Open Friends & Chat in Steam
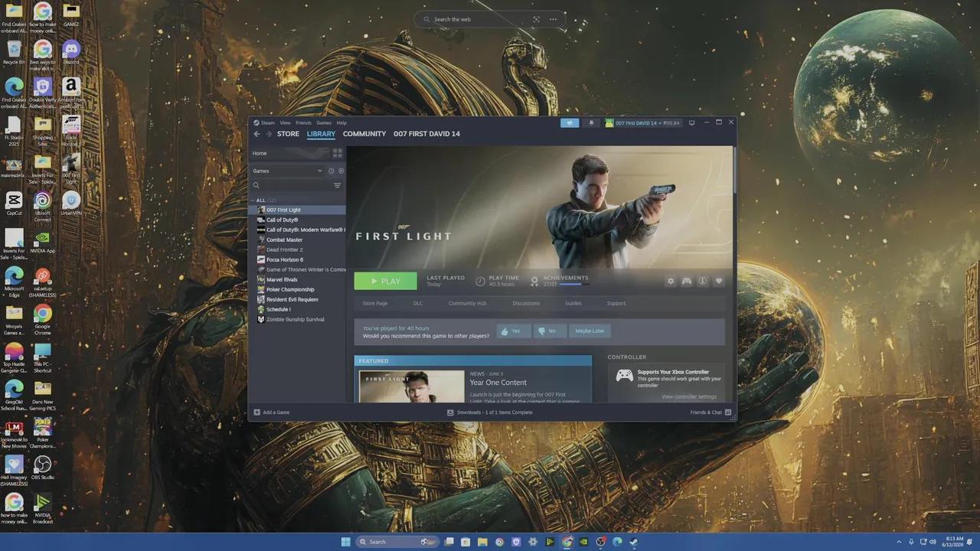The height and width of the screenshot is (551, 980). pyautogui.click(x=711, y=412)
